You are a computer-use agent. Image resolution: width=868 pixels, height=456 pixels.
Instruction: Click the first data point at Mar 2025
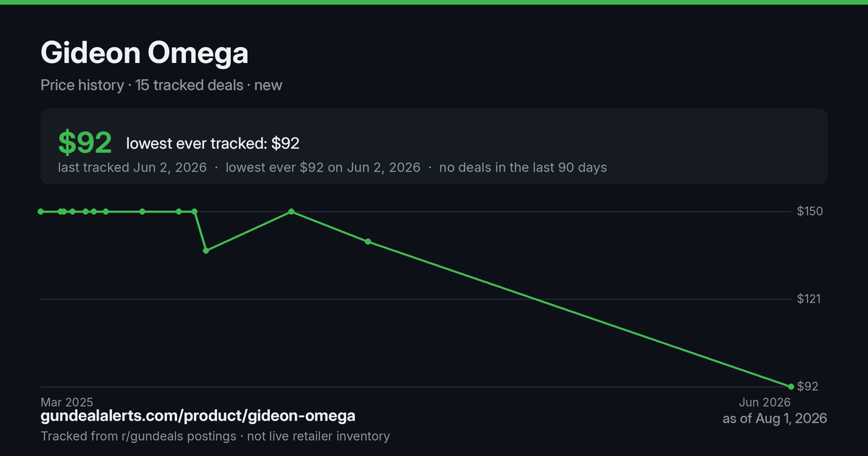tap(41, 211)
